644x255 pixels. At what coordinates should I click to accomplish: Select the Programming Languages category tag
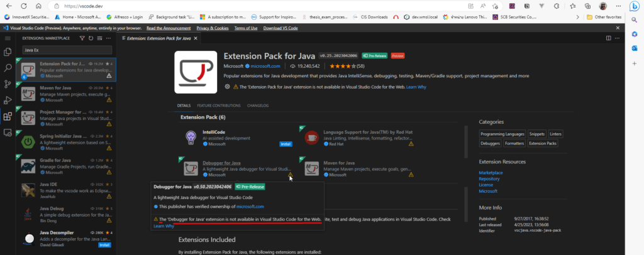pos(502,134)
